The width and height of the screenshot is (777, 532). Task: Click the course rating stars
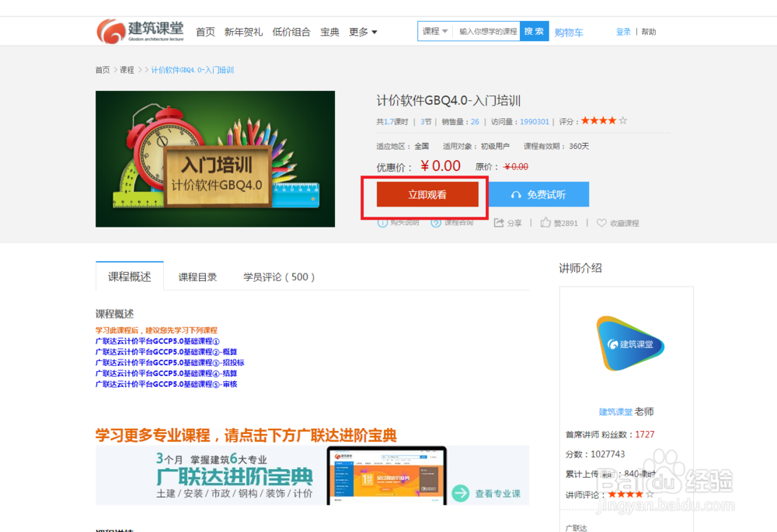pos(604,120)
